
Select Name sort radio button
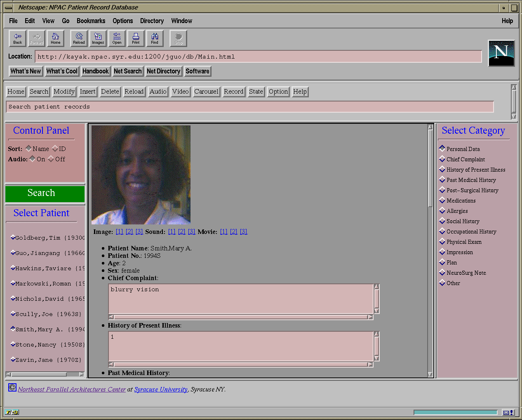coord(28,148)
